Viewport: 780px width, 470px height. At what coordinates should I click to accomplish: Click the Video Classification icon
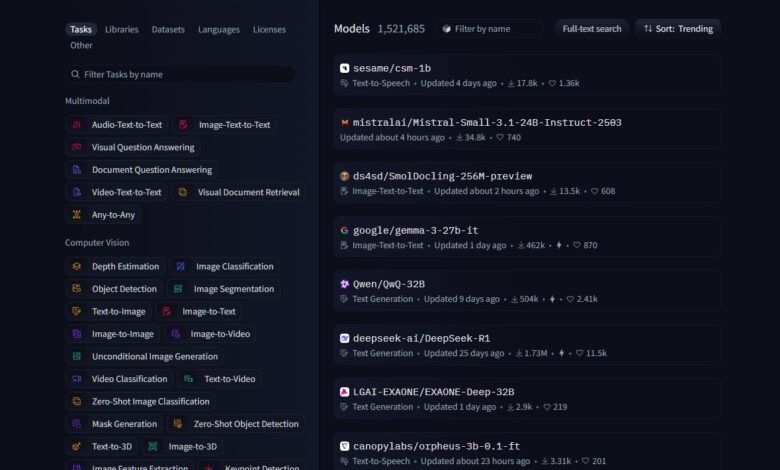click(x=77, y=379)
